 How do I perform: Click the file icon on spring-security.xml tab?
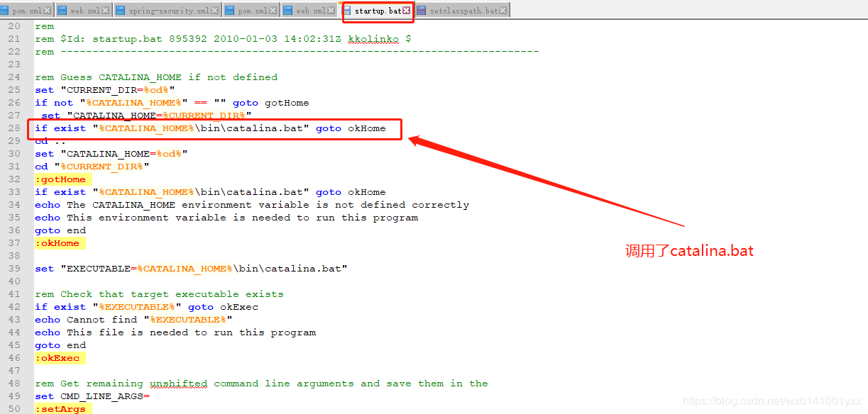(x=120, y=11)
